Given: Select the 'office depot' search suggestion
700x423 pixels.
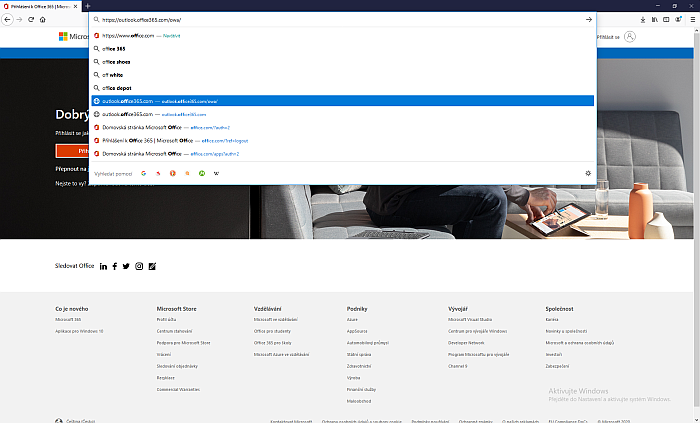Looking at the screenshot, I should (x=342, y=88).
